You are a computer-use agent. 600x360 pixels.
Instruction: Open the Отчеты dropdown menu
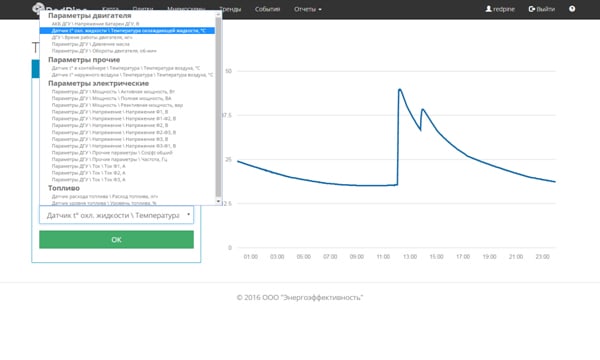(308, 9)
